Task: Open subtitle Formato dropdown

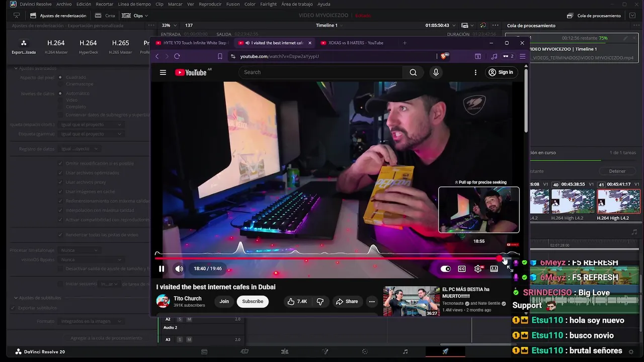Action: pyautogui.click(x=91, y=321)
